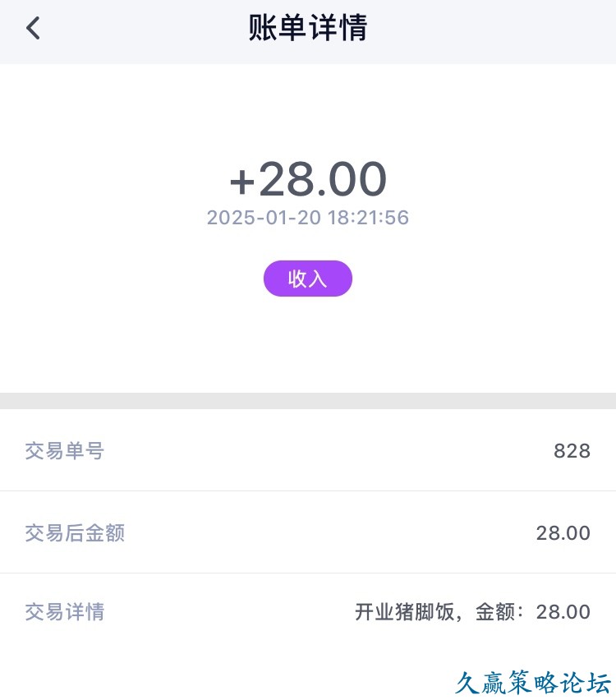Tap the 28.00 balance after transaction
Screen dimensions: 616x700
(563, 532)
